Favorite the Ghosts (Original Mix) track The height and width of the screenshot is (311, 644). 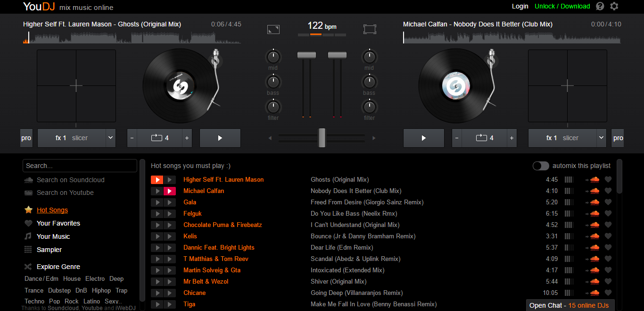(x=608, y=179)
